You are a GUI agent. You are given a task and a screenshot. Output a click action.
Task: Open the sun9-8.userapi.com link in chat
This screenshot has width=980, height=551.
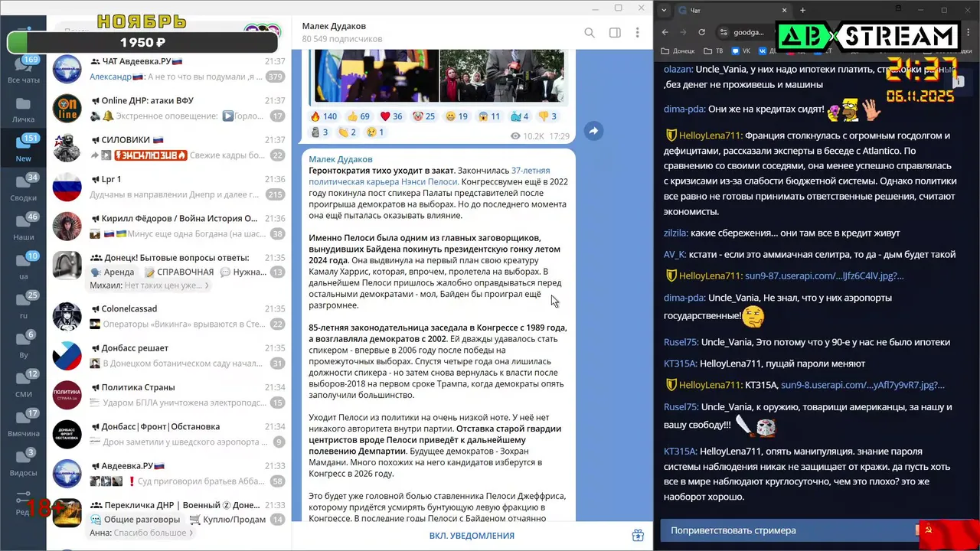pos(863,385)
